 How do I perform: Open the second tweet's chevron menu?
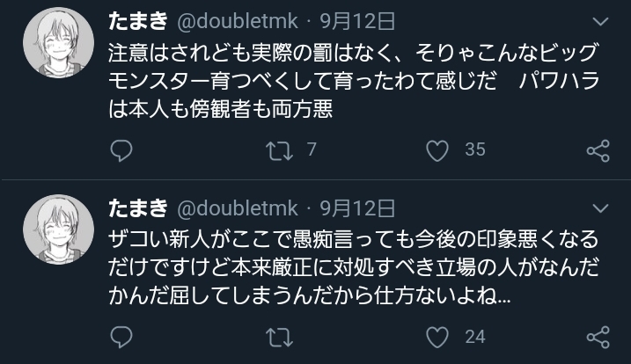coord(600,207)
